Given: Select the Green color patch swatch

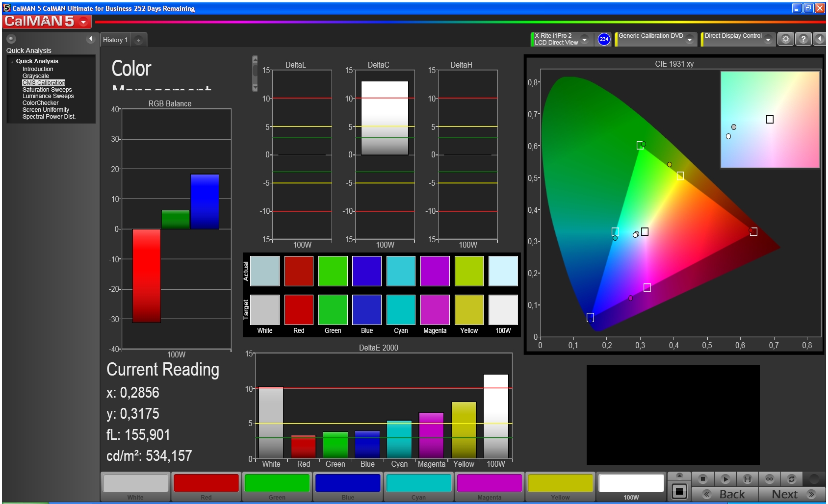Looking at the screenshot, I should tap(277, 483).
